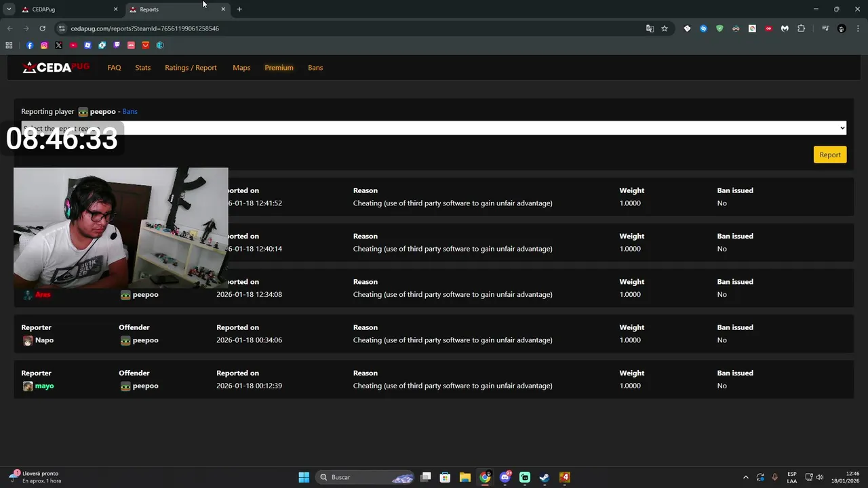868x488 pixels.
Task: Open Chrome's three-dot menu
Action: click(x=858, y=28)
